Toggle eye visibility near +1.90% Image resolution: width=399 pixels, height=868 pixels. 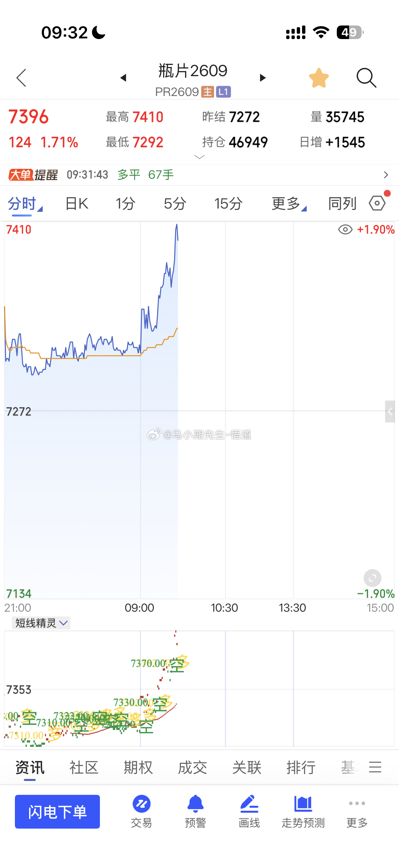(x=345, y=229)
